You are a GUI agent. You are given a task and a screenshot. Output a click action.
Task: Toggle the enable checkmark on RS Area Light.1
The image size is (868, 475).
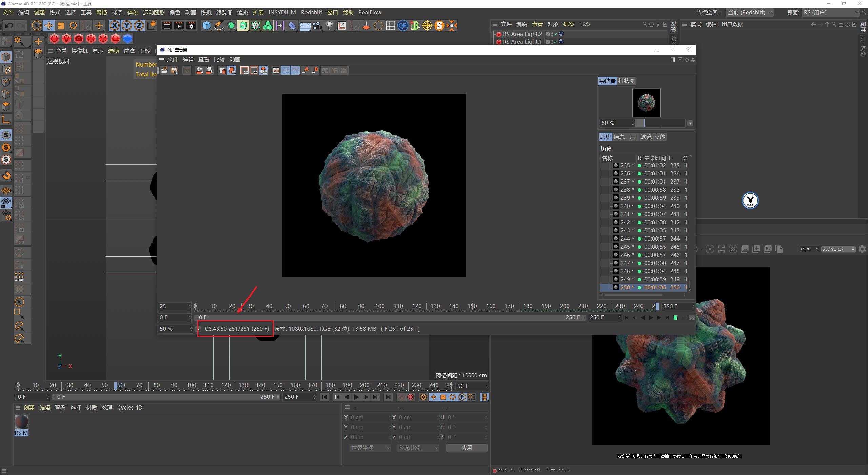(x=555, y=42)
